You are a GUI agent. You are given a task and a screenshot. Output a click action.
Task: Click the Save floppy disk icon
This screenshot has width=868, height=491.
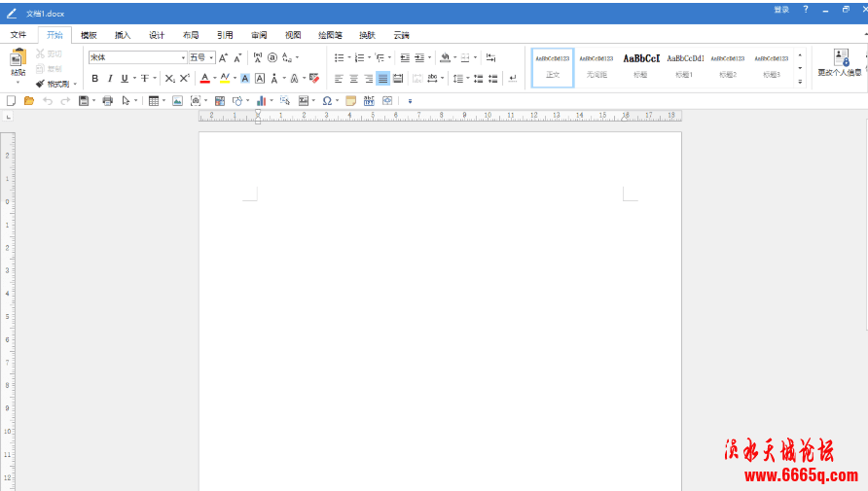click(84, 101)
